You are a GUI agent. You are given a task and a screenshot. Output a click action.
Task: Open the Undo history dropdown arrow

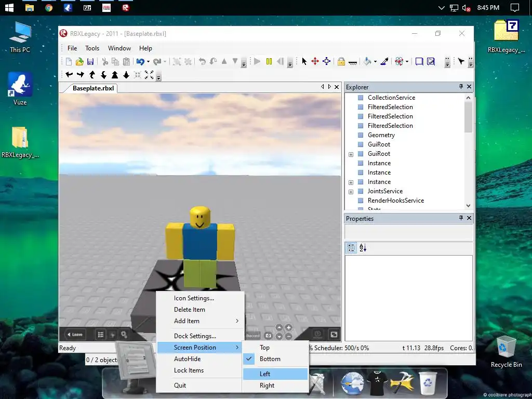pos(148,62)
